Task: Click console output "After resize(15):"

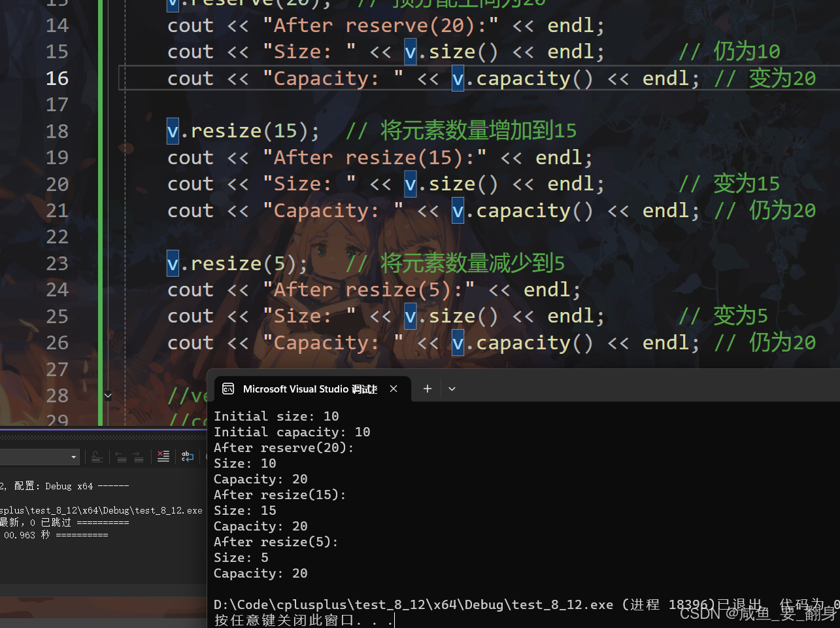Action: pyautogui.click(x=280, y=495)
